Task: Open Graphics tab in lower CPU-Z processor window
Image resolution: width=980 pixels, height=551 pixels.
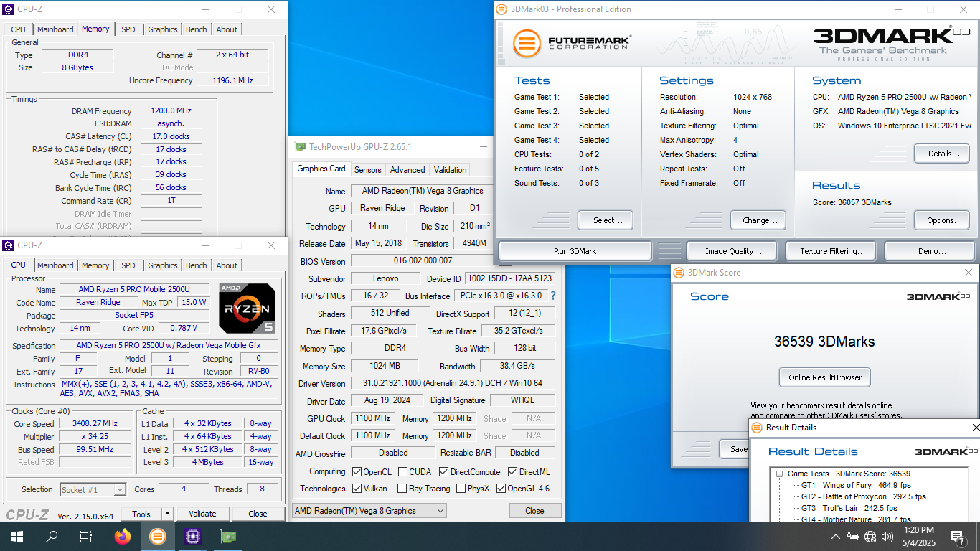Action: coord(163,265)
